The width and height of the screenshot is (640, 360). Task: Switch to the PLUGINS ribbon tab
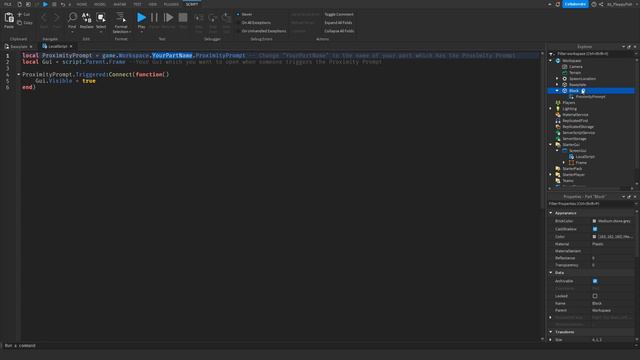pyautogui.click(x=171, y=4)
